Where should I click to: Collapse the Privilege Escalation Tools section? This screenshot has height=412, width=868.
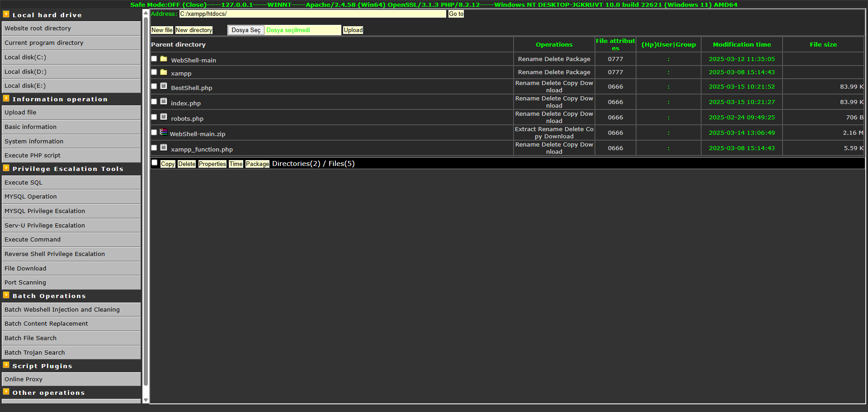pyautogui.click(x=6, y=168)
